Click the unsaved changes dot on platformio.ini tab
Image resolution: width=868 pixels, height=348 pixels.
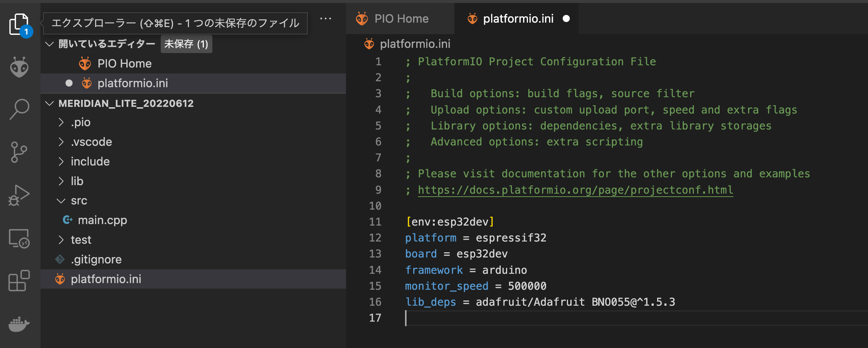tap(566, 19)
